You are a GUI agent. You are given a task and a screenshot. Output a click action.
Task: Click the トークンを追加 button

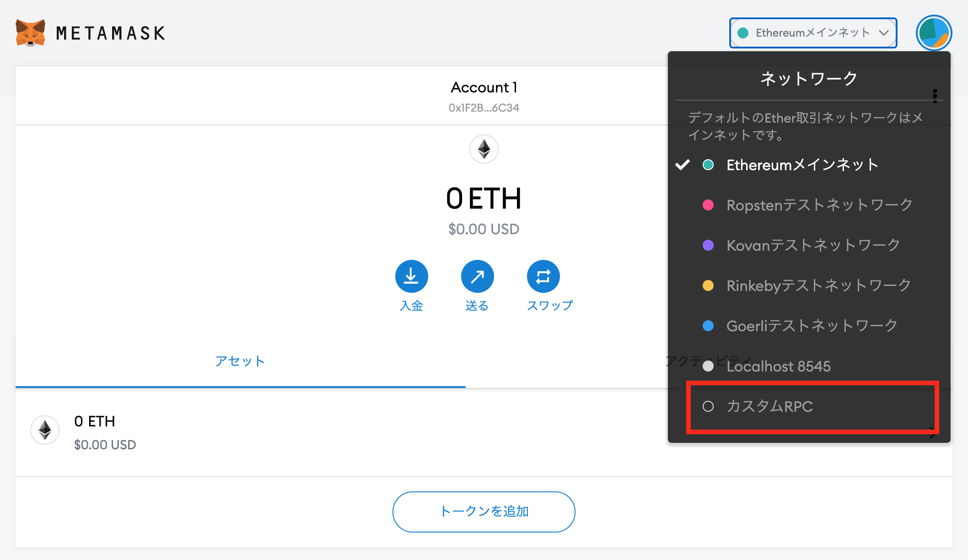(x=484, y=512)
